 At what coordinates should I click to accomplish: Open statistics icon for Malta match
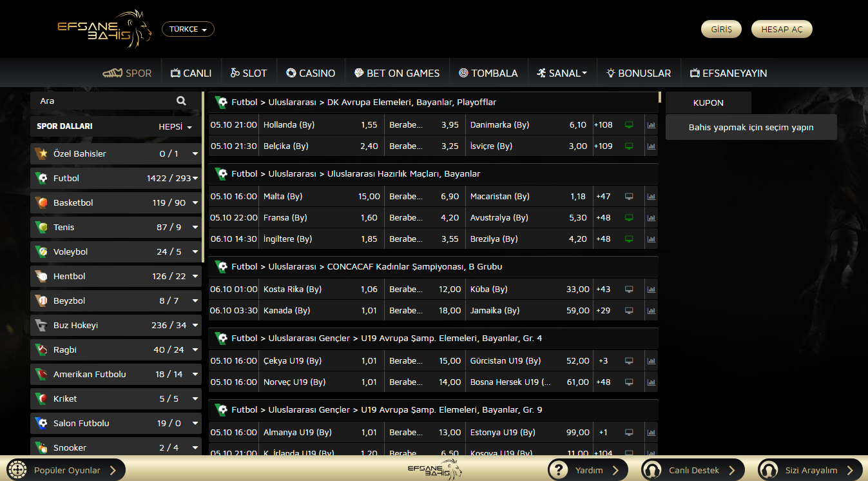(651, 197)
